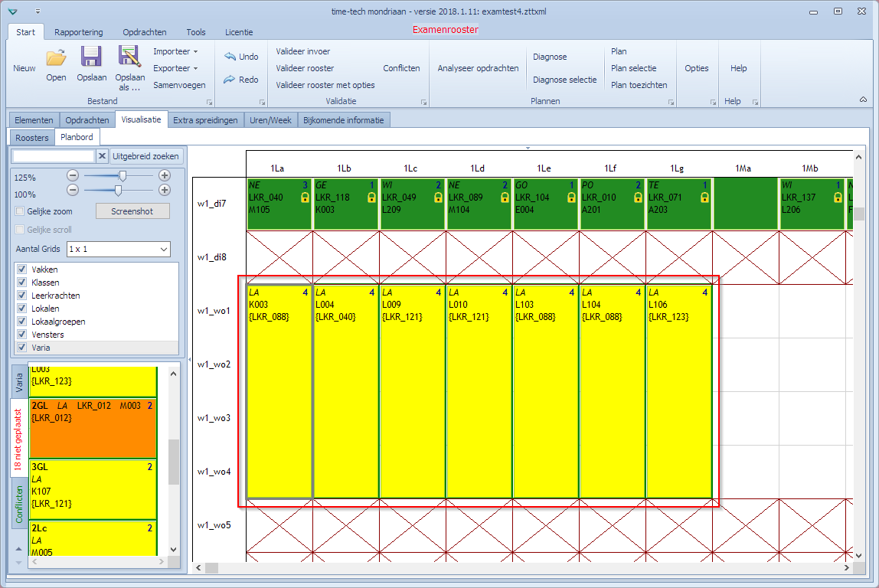Expand the Validatie group dialog launcher
Screen dimensions: 879x588
pos(424,103)
